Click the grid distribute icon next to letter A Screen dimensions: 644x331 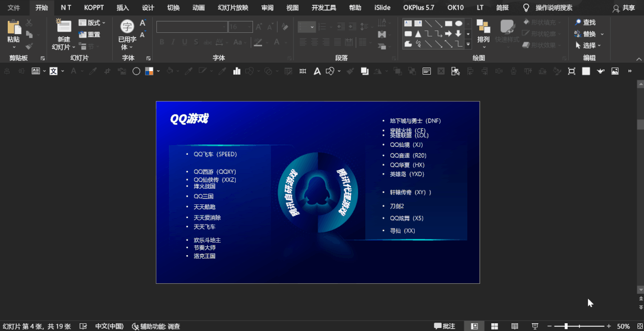coord(303,71)
